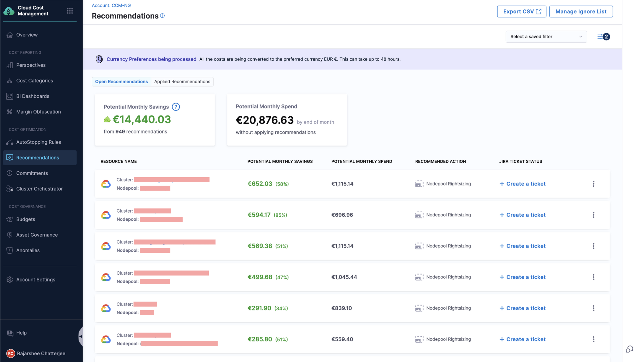Open kebab menu for €652.03 recommendation

tap(593, 184)
